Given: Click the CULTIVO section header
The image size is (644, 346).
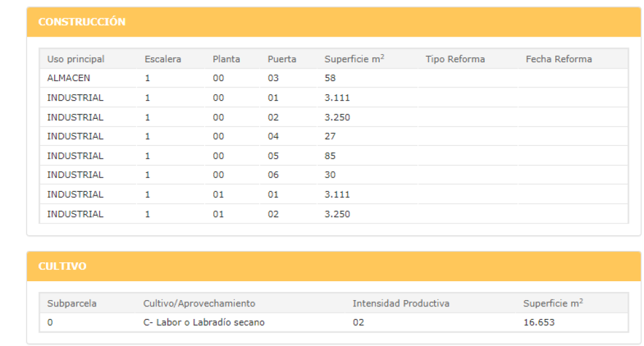Looking at the screenshot, I should [62, 266].
